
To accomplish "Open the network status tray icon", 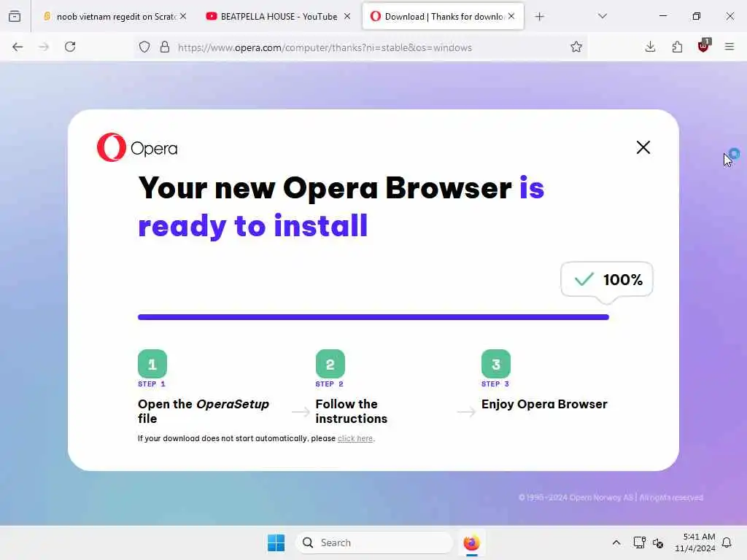I will pyautogui.click(x=639, y=542).
